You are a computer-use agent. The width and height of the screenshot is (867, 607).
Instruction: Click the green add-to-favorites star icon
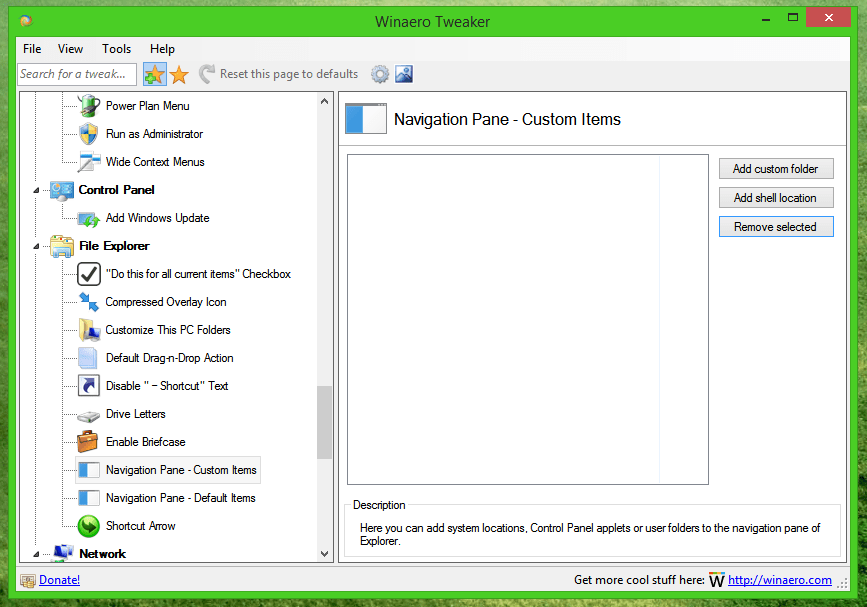[x=154, y=73]
